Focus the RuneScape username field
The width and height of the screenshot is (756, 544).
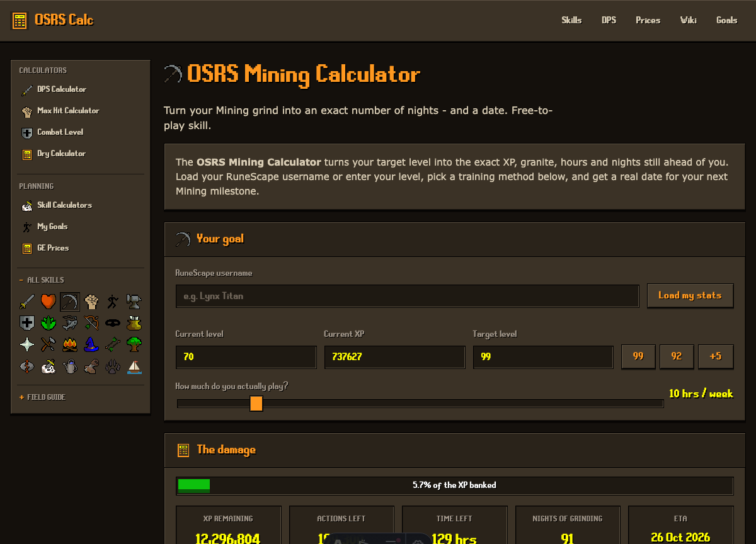pos(407,296)
